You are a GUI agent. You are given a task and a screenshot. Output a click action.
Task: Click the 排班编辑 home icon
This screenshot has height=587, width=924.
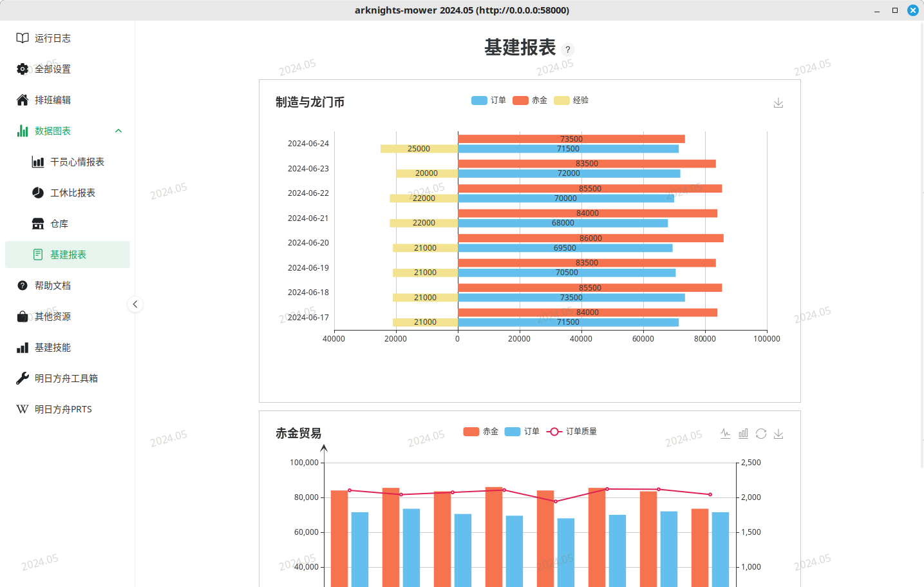[x=23, y=100]
